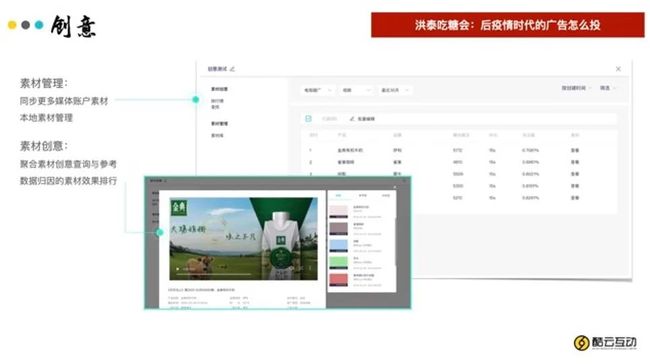Click the 查看 link in table row 3
Screen dimensions: 650x364
575,174
